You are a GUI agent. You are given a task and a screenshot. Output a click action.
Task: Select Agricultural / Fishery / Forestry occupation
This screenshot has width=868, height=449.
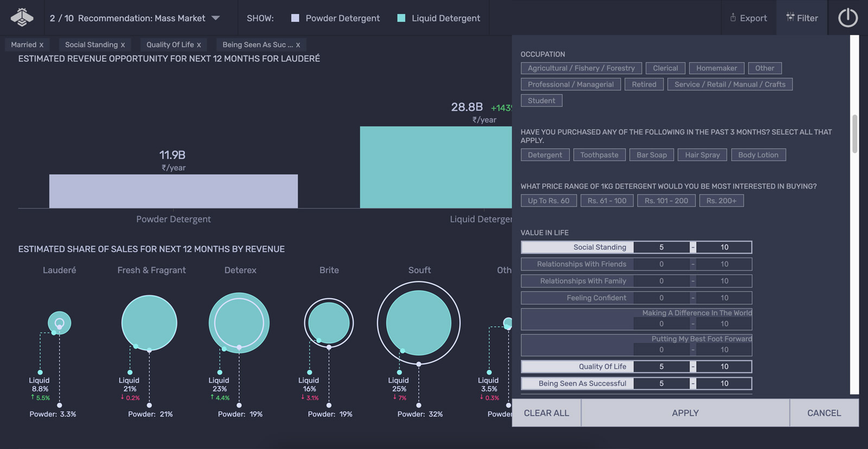581,68
